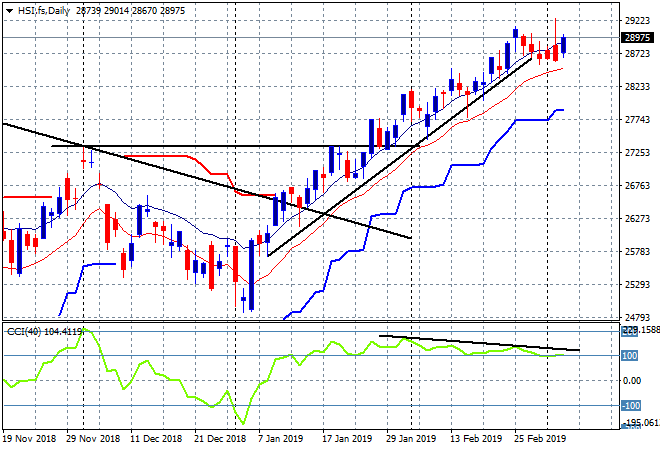660x450 pixels.
Task: Click the 27743 price scale label
Action: [x=637, y=120]
